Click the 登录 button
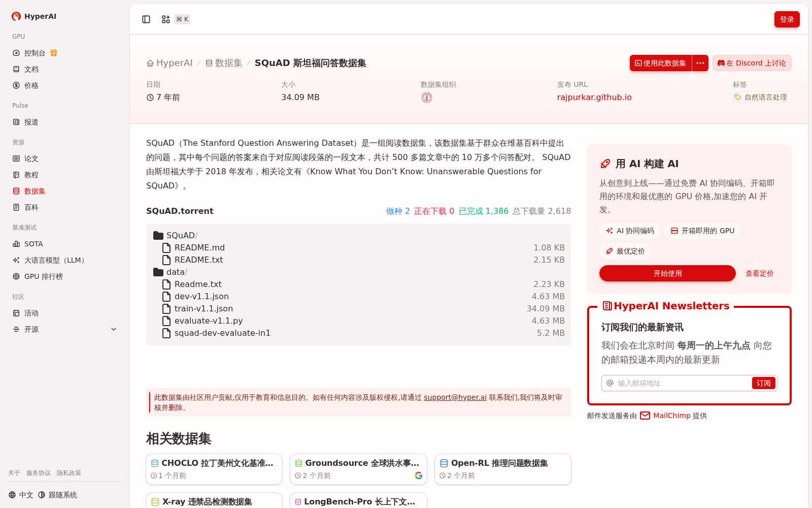812x508 pixels. click(x=787, y=19)
